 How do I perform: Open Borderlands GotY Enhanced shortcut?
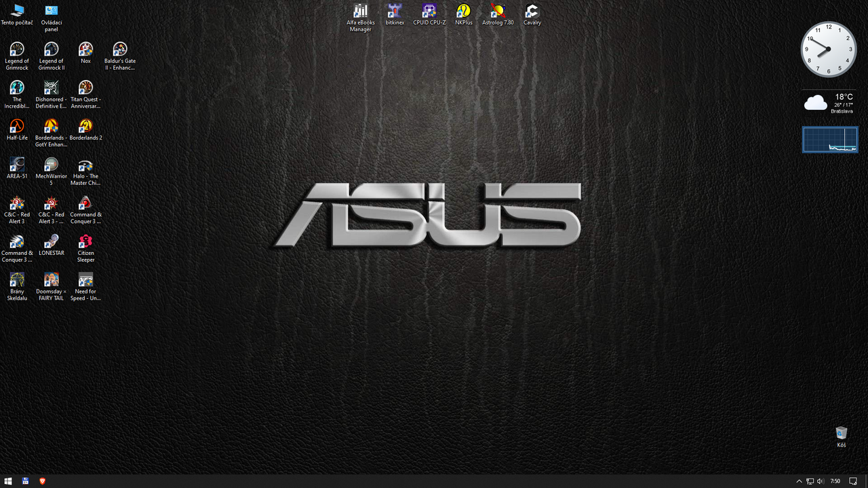[51, 134]
